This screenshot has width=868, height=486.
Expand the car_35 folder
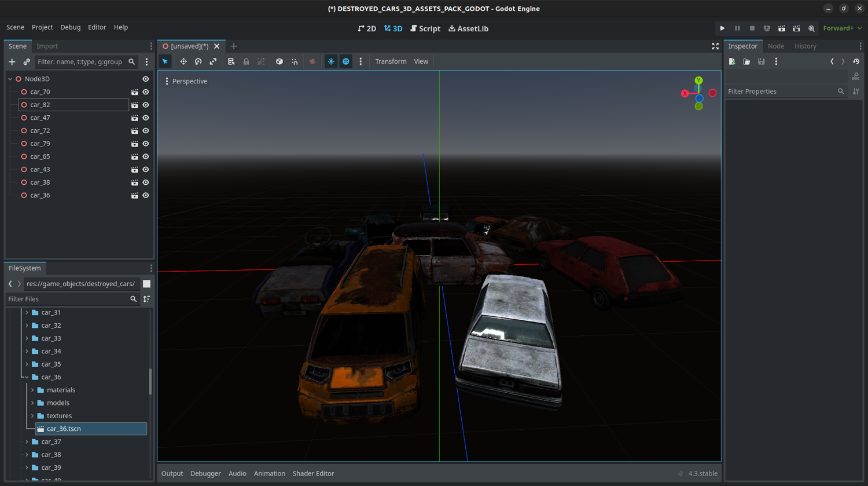click(27, 364)
